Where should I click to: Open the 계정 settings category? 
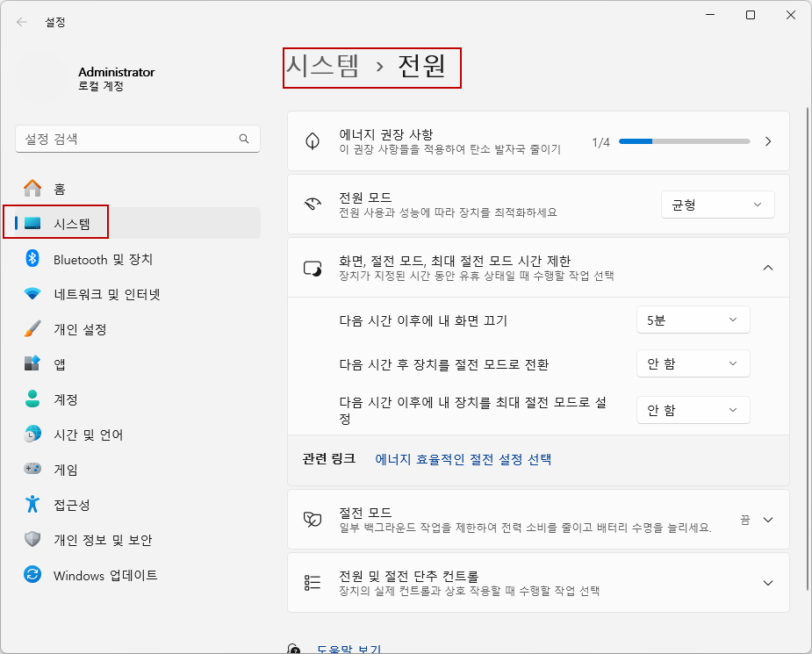click(138, 399)
